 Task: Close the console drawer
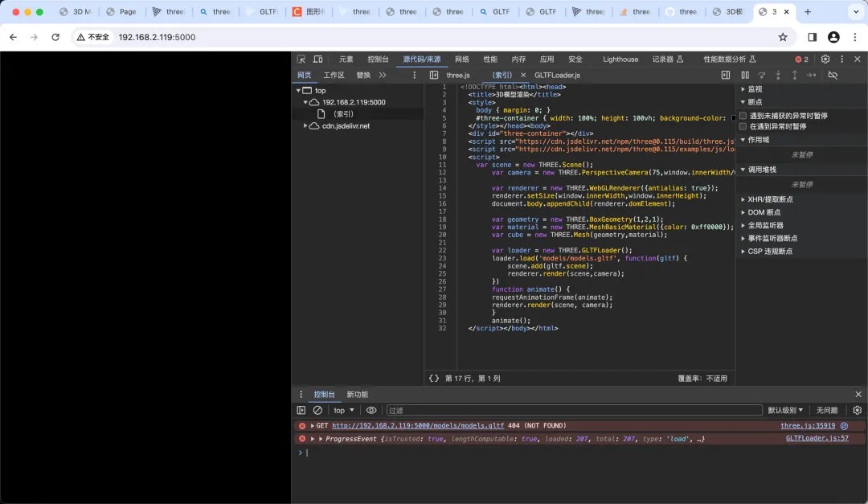coord(858,395)
